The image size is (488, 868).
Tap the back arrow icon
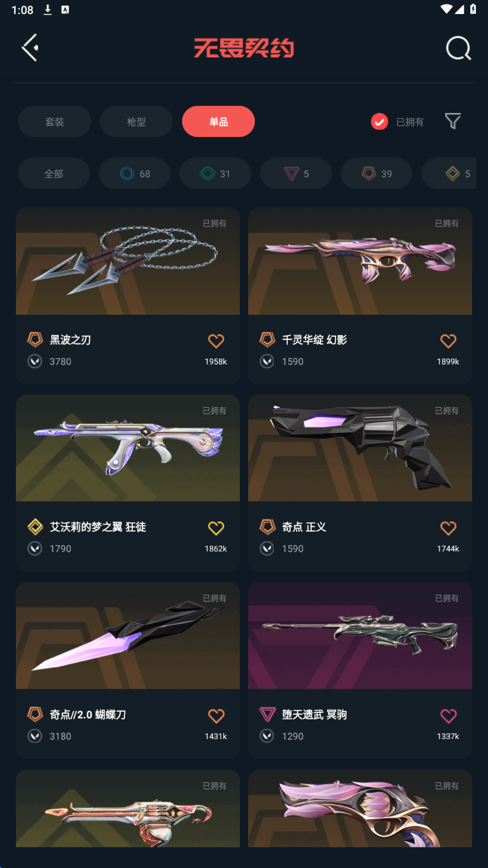click(x=30, y=48)
